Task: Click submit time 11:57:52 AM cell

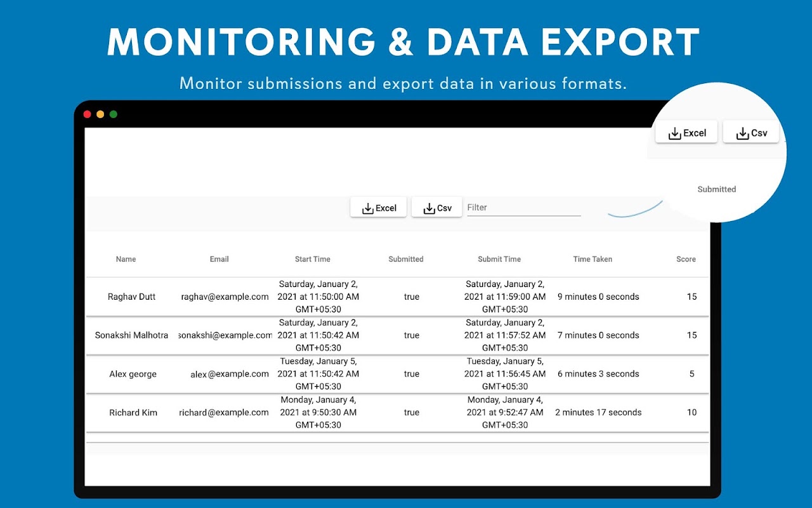Action: click(505, 335)
